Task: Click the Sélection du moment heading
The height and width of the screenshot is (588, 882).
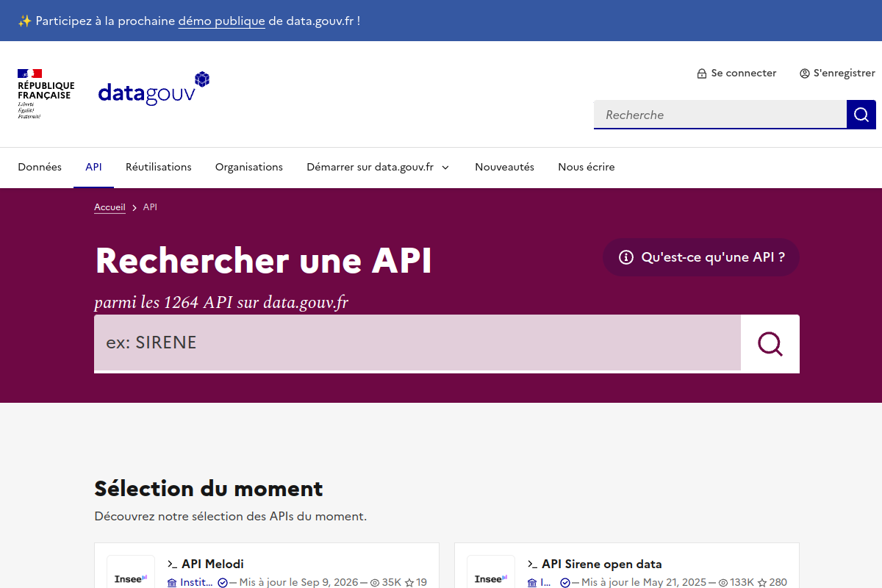Action: point(209,488)
